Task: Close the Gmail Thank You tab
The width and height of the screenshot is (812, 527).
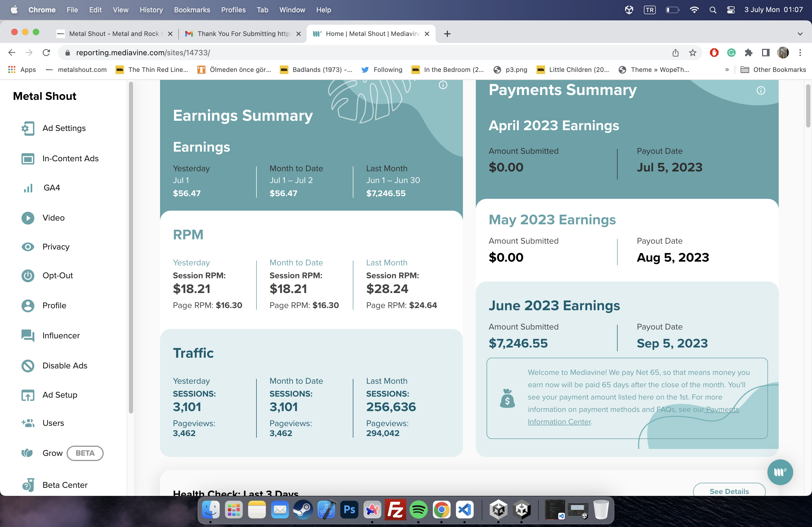Action: [298, 34]
